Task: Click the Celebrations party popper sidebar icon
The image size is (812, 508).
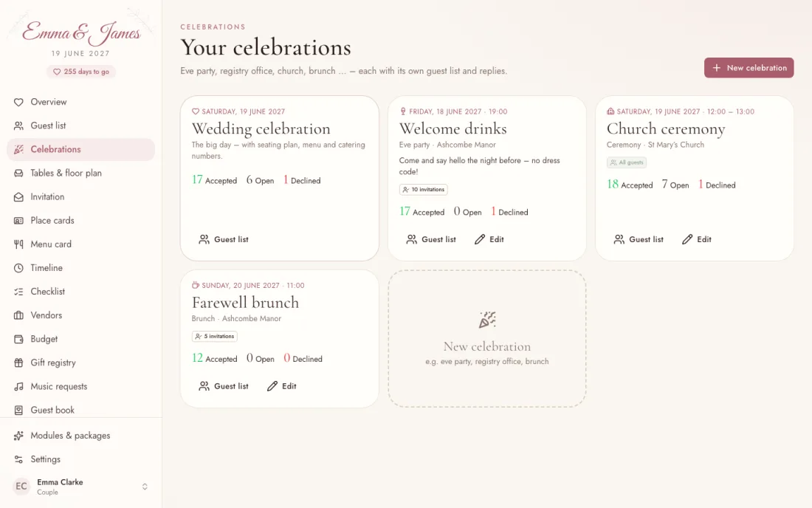Action: click(18, 150)
